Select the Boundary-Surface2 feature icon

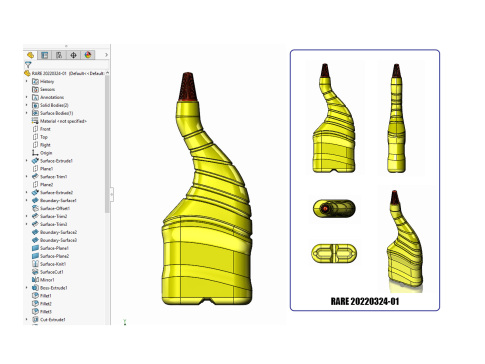tap(35, 232)
